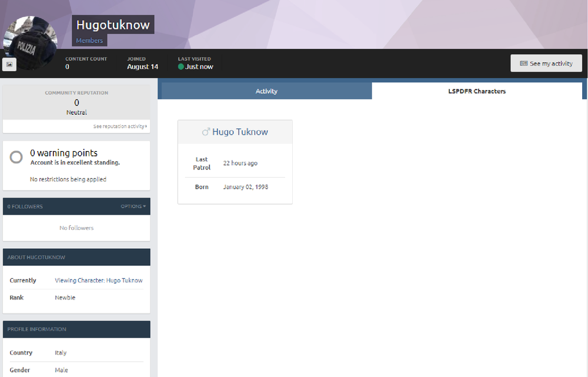Open the POLIZIA profile avatar picture
The width and height of the screenshot is (588, 377).
pyautogui.click(x=30, y=42)
